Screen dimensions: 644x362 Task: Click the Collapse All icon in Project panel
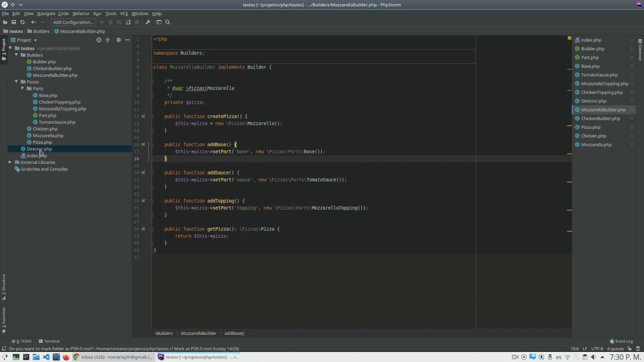pos(108,40)
